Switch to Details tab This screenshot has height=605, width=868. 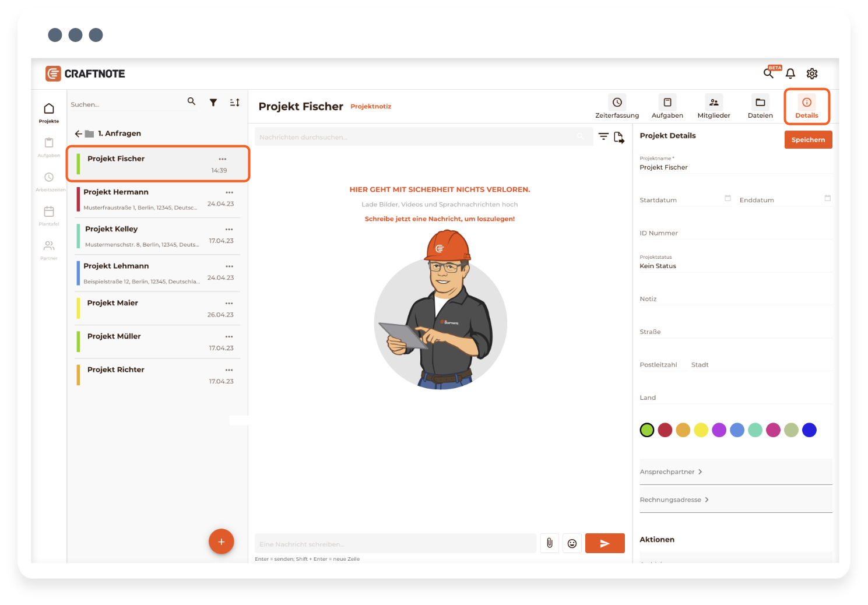click(x=807, y=107)
